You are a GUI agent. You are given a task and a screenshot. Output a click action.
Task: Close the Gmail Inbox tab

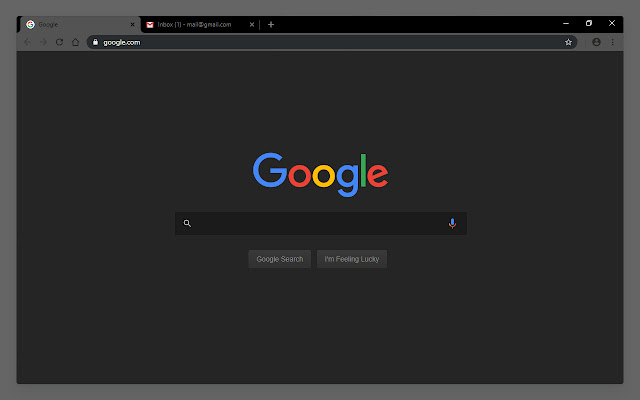coord(252,24)
